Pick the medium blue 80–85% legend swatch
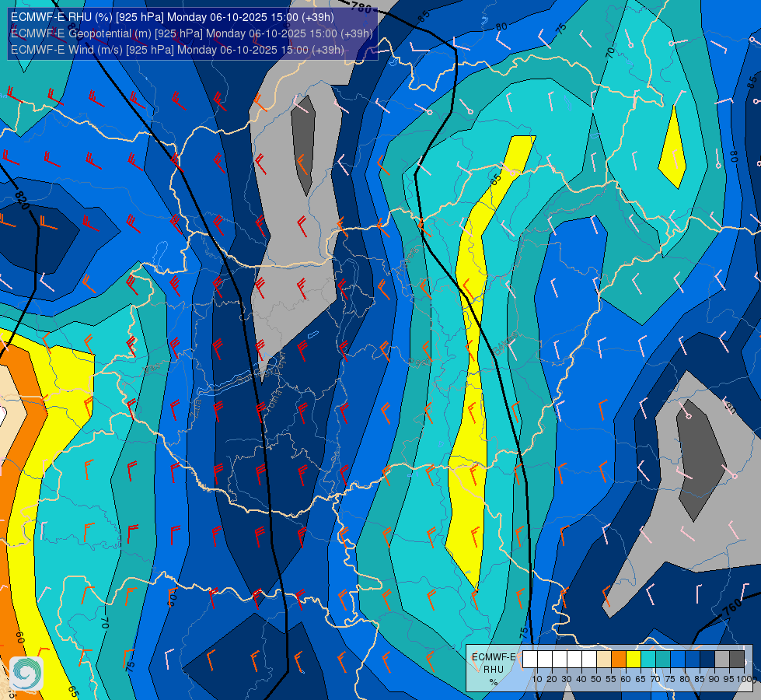The image size is (761, 700). pos(693,660)
